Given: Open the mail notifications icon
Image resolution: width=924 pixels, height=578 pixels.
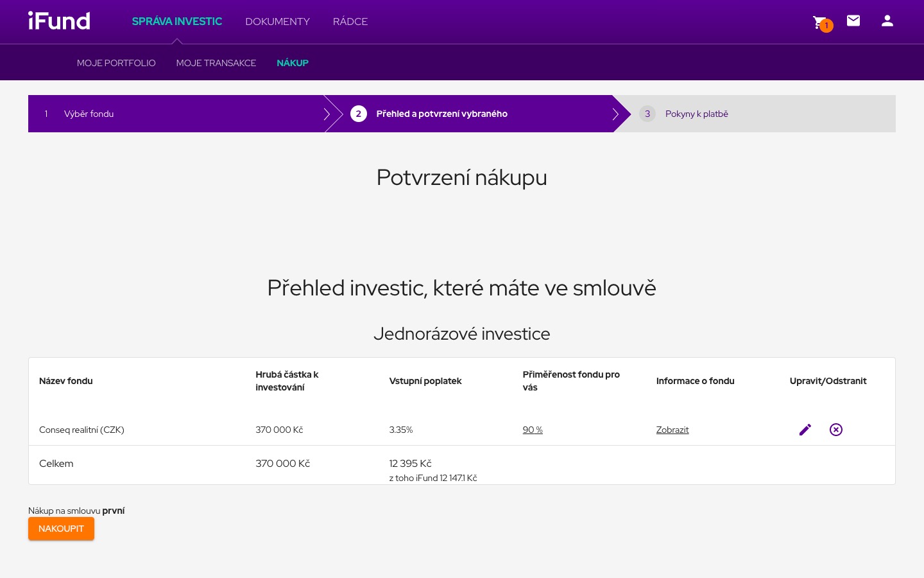Looking at the screenshot, I should 853,21.
